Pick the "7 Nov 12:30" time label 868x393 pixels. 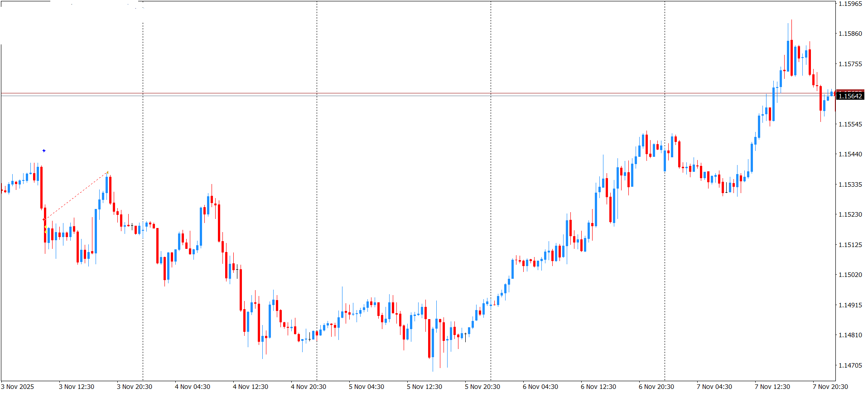point(772,387)
